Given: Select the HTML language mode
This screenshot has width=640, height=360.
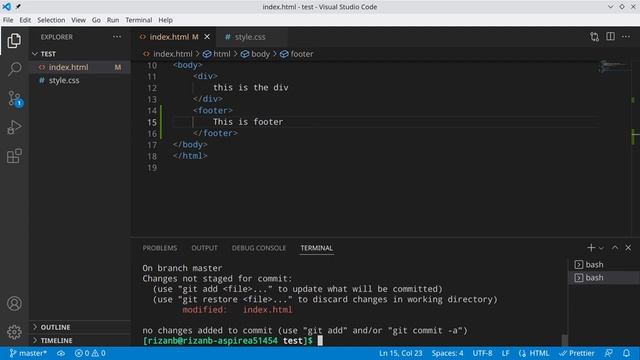Looking at the screenshot, I should click(534, 353).
